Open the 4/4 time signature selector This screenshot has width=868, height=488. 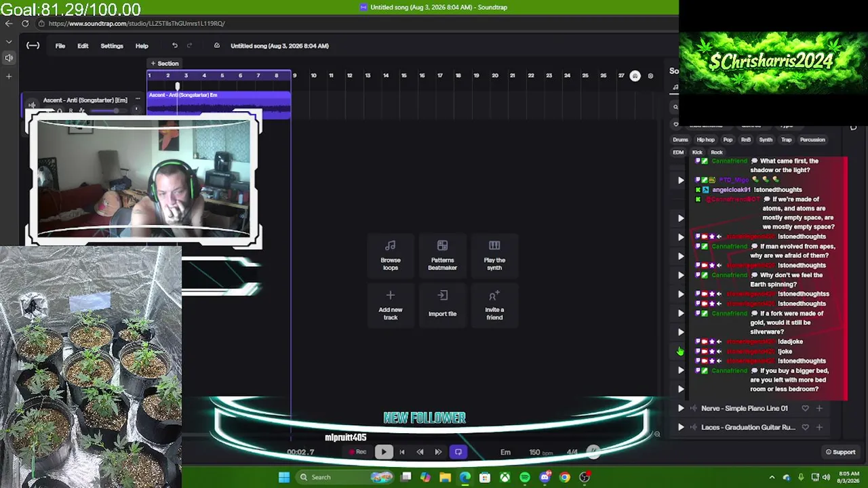coord(572,452)
